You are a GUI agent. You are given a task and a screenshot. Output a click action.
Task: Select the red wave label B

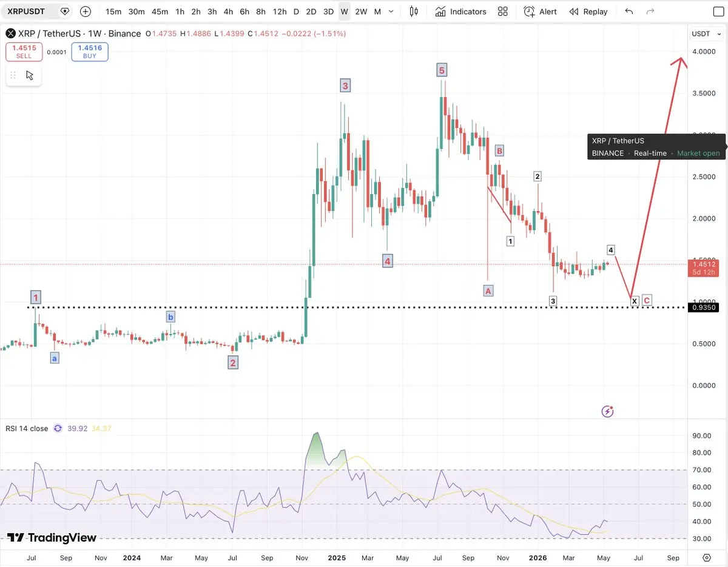499,150
